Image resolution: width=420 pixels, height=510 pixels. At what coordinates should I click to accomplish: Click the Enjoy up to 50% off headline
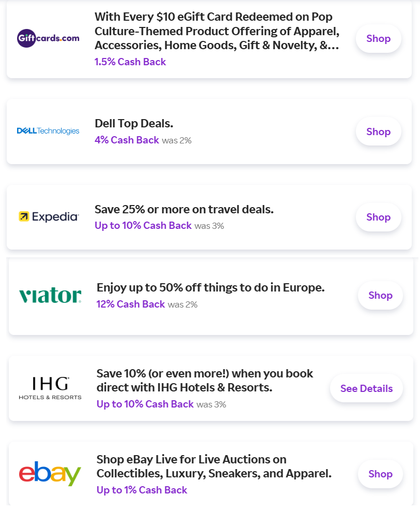coord(210,287)
